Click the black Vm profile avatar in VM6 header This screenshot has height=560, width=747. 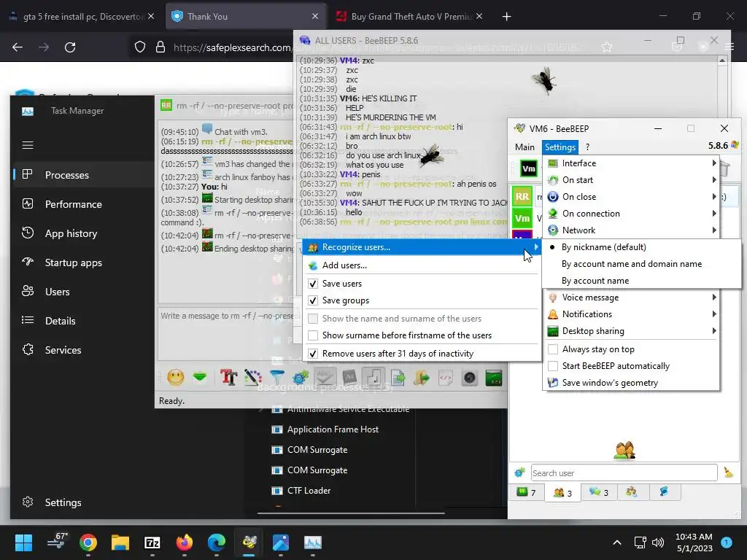[x=529, y=168]
